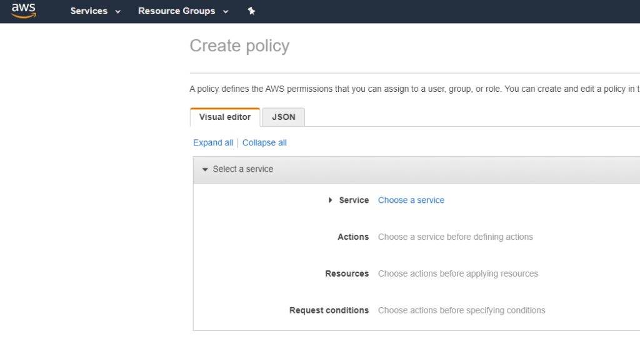Click the chevron arrow beside Resource Groups

pyautogui.click(x=226, y=12)
